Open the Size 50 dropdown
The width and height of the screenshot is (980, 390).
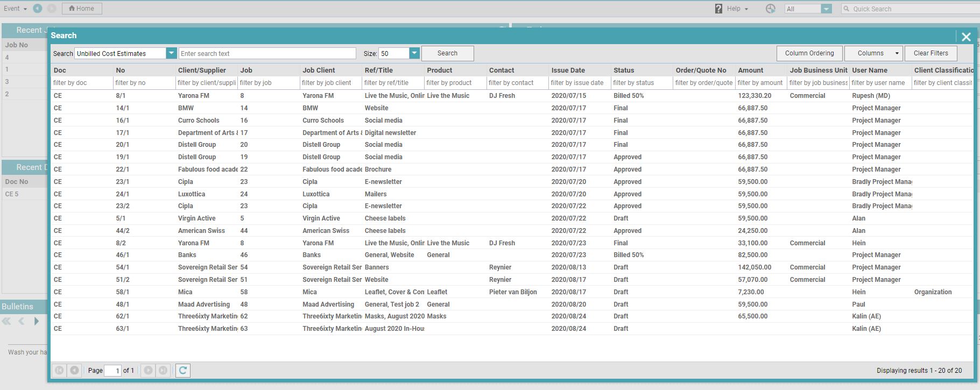[x=414, y=53]
